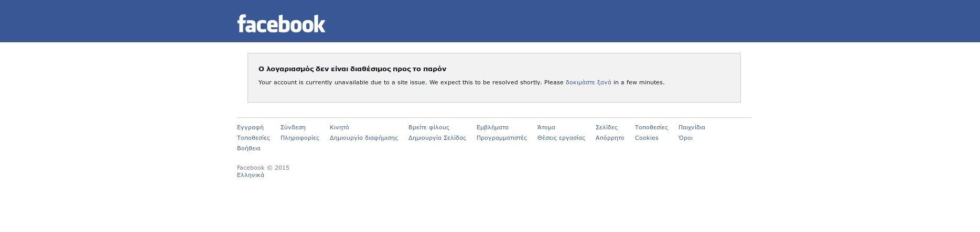
Task: Open the Παιχνίδια link
Action: click(692, 127)
